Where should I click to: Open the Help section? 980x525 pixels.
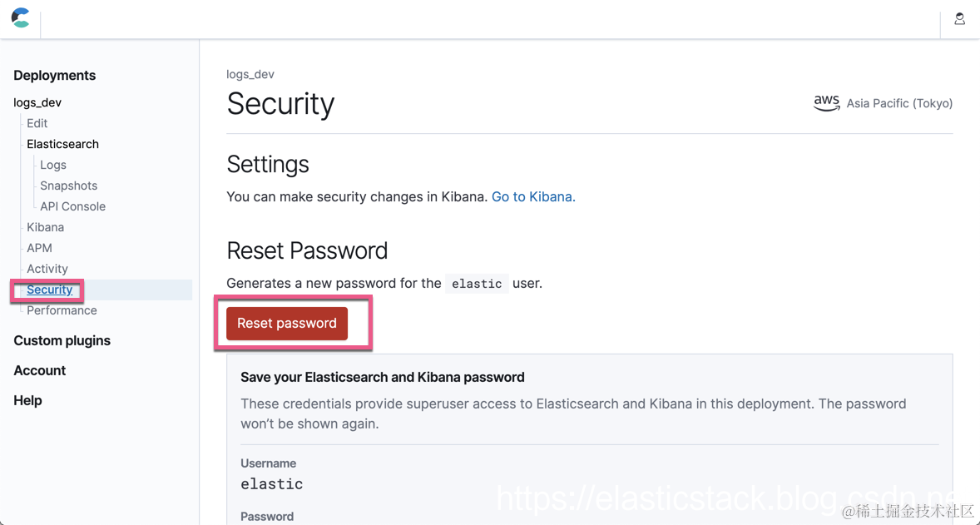click(x=27, y=400)
